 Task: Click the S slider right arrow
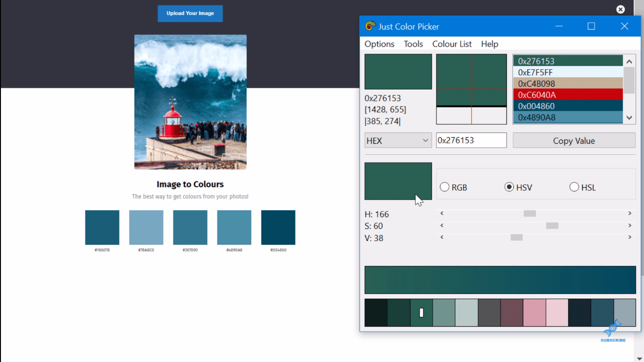(x=630, y=225)
